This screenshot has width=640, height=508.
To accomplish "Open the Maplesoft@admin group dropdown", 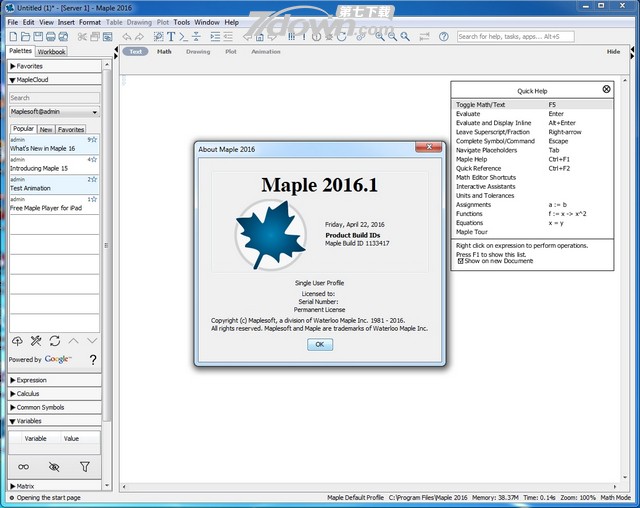I will click(54, 112).
